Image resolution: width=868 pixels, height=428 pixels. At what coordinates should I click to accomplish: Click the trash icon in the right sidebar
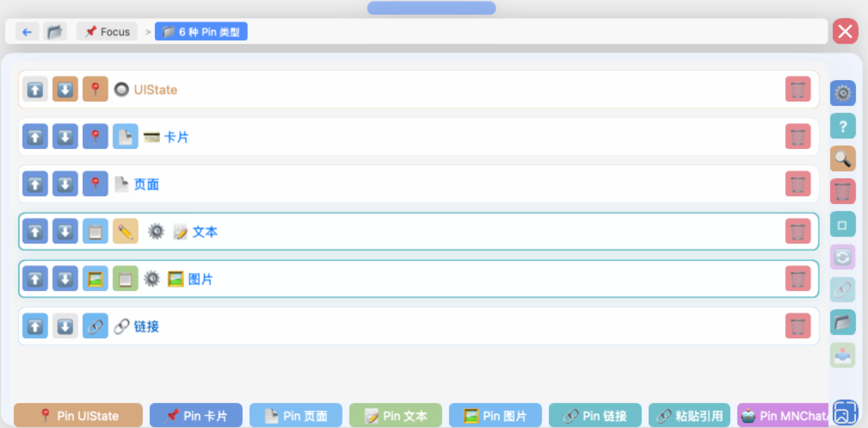tap(842, 191)
